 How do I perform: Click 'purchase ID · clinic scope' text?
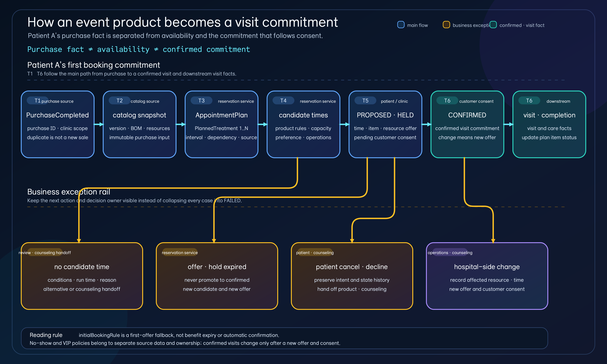click(57, 128)
